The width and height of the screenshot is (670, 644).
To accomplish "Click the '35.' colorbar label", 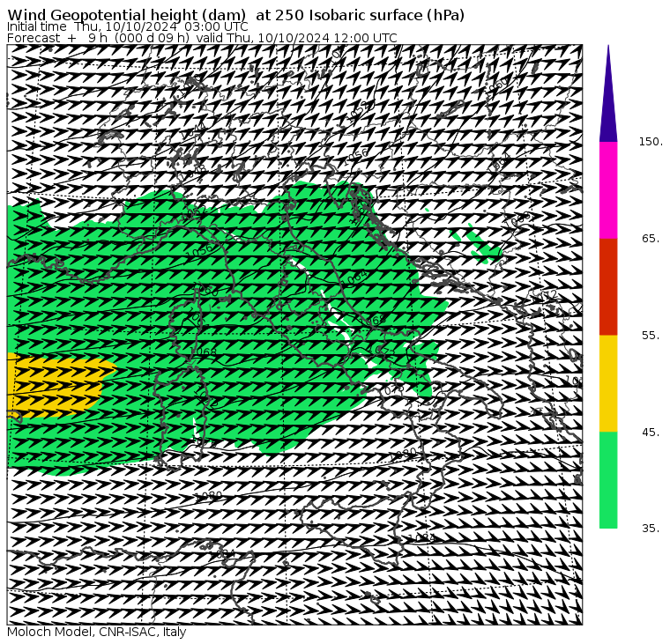I will [x=651, y=529].
